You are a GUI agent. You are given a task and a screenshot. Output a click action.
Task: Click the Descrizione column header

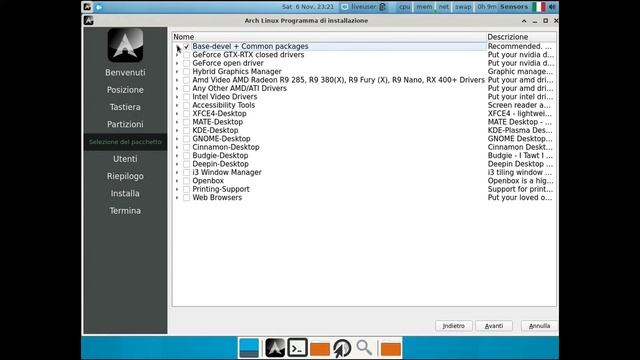pyautogui.click(x=521, y=37)
